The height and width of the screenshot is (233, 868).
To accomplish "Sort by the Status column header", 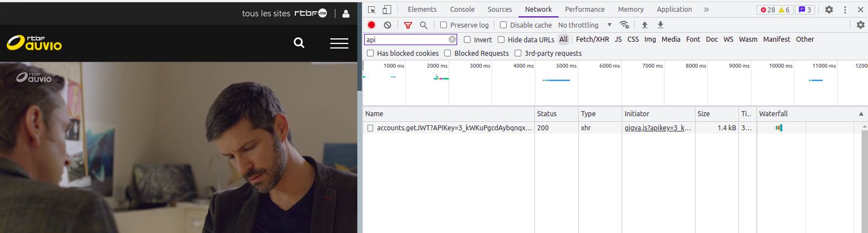I will [557, 114].
